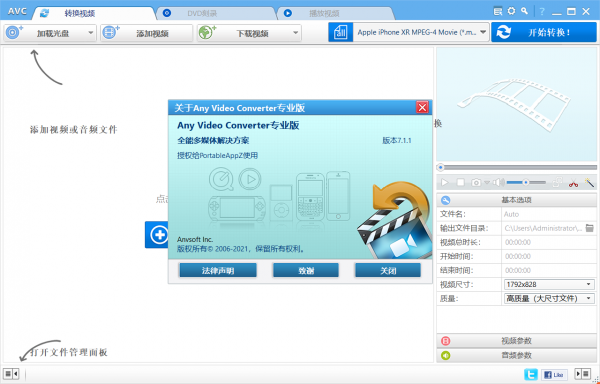600x384 pixels.
Task: Open 质量 高质量 dropdown
Action: pos(549,298)
